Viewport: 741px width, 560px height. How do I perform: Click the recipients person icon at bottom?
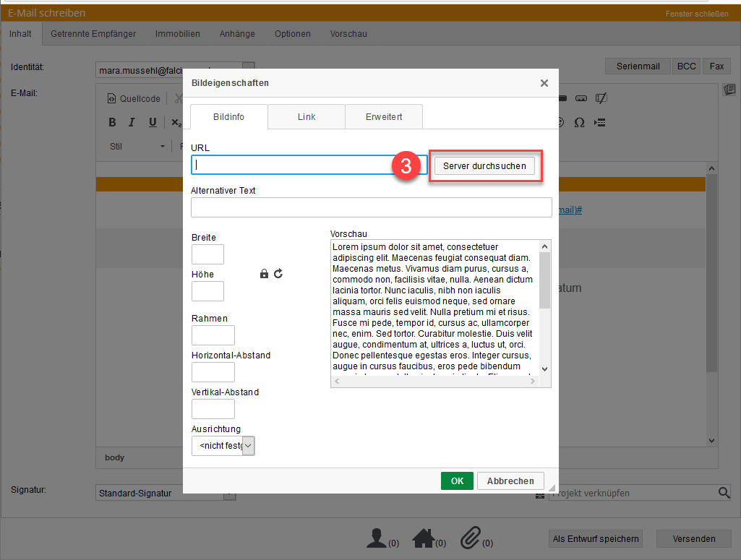click(376, 538)
